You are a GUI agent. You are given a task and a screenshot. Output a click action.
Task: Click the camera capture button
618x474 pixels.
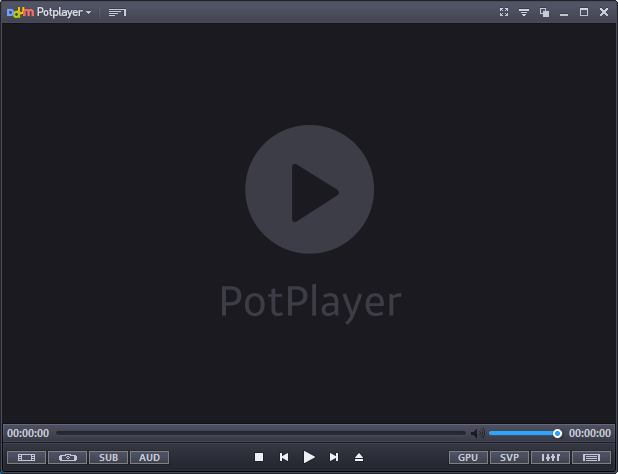(x=67, y=457)
